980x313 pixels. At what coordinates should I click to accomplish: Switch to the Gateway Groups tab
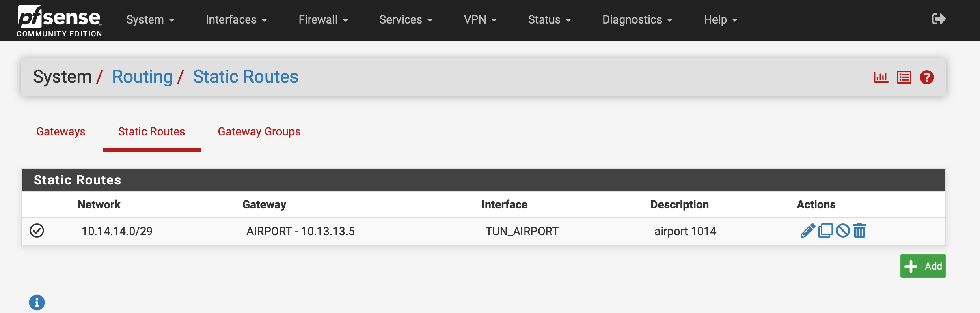click(x=259, y=132)
